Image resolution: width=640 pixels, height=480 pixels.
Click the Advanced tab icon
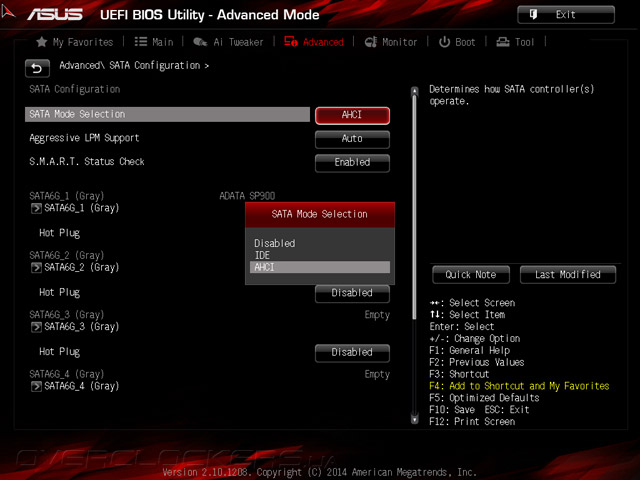click(x=291, y=42)
